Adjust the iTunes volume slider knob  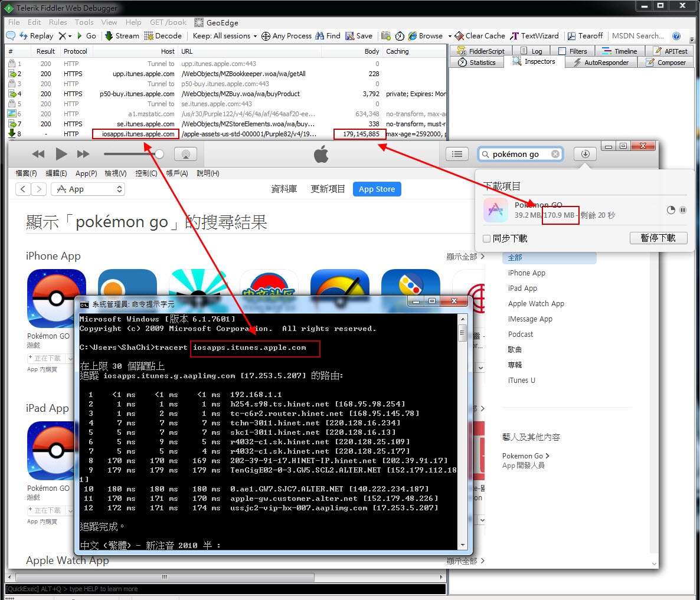tap(159, 155)
